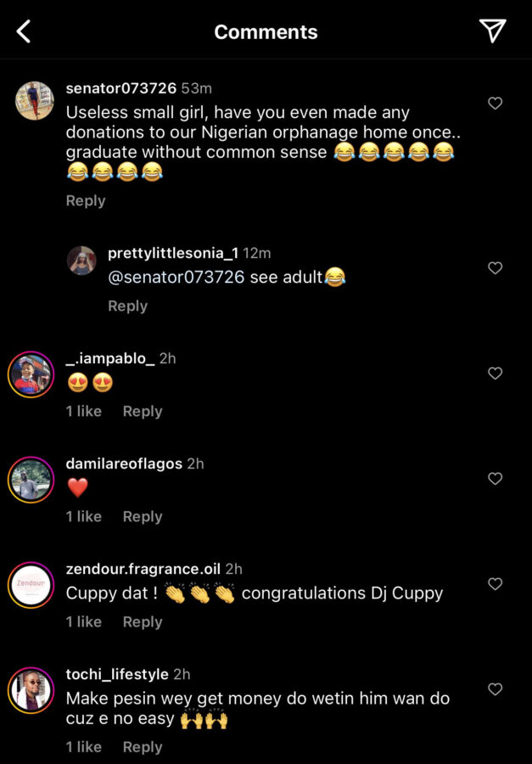The image size is (532, 764).
Task: Like senator073726's comment with heart
Action: [496, 104]
